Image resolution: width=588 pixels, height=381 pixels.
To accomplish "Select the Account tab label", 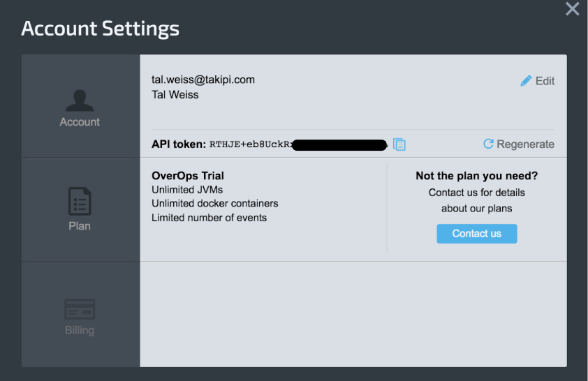I will coord(80,122).
